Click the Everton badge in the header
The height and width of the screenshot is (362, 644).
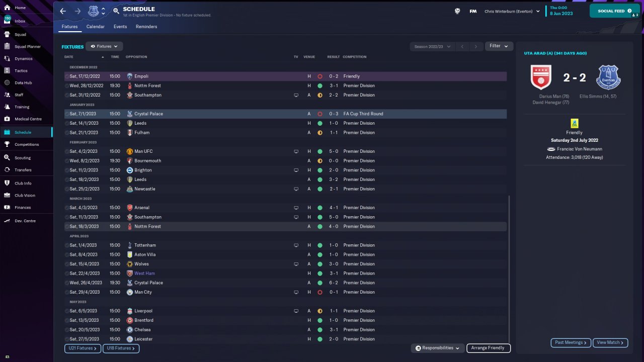coord(94,11)
